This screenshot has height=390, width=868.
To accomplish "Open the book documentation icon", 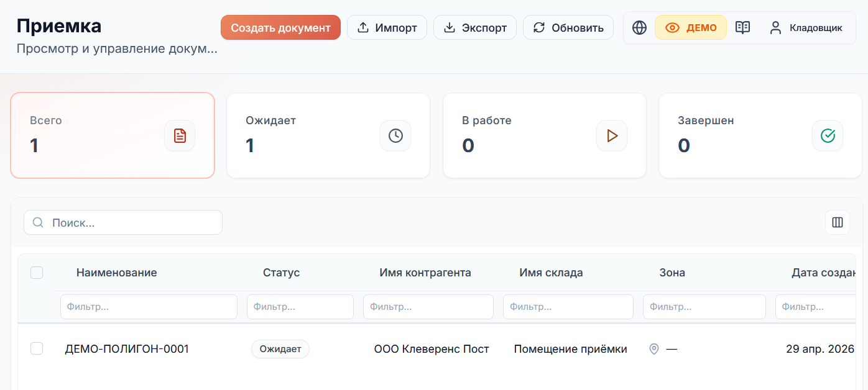I will [742, 27].
